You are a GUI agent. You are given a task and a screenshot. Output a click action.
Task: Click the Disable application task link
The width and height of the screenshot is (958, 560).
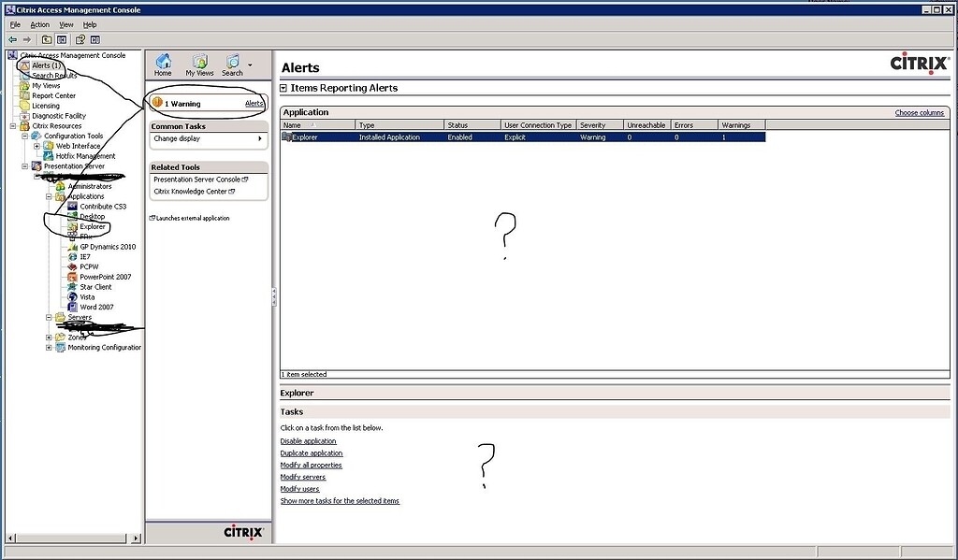(308, 440)
